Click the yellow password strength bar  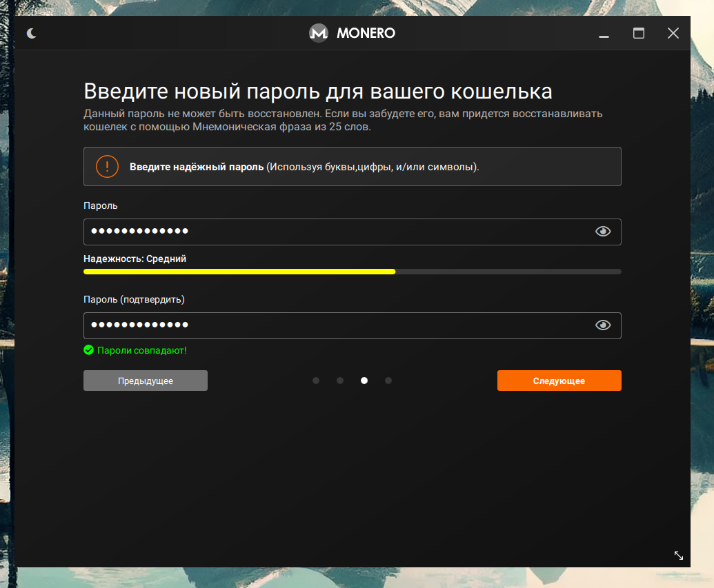[239, 271]
